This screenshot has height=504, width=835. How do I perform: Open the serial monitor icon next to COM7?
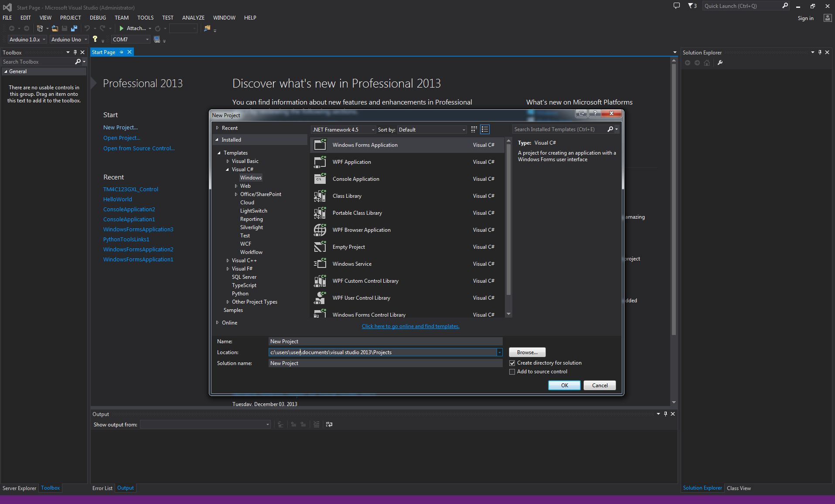(x=157, y=40)
